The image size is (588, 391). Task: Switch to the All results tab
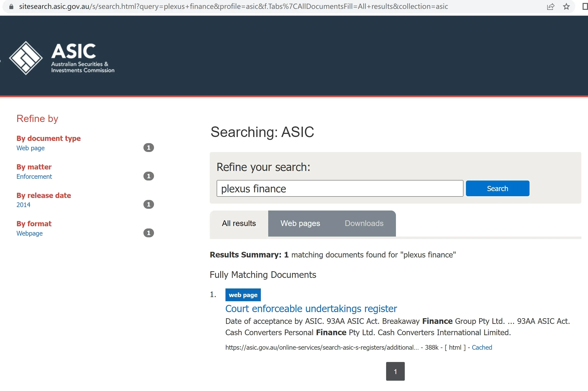(x=239, y=224)
